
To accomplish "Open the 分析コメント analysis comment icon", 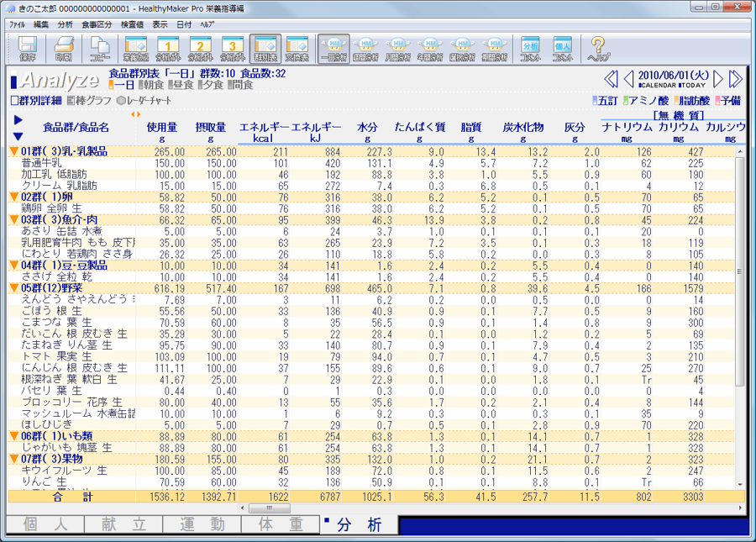I will pos(530,50).
